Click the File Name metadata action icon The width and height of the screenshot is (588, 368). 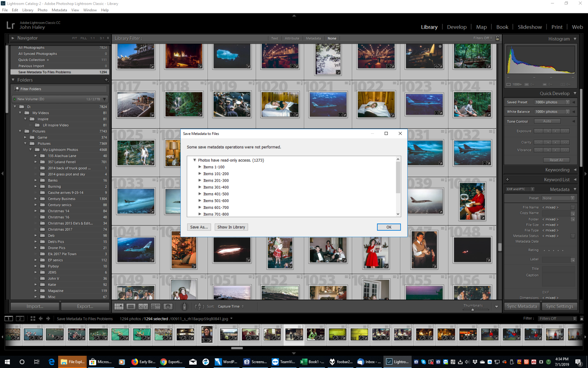click(x=573, y=207)
